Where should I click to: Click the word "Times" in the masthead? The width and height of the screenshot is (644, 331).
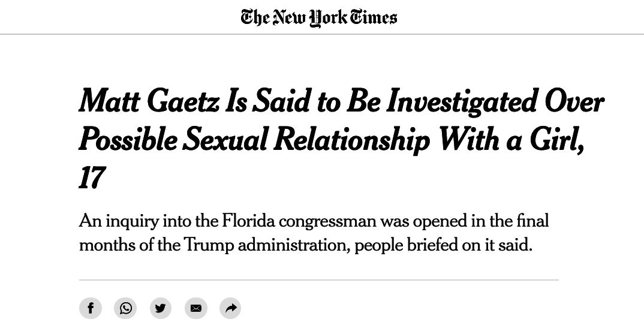[x=374, y=17]
